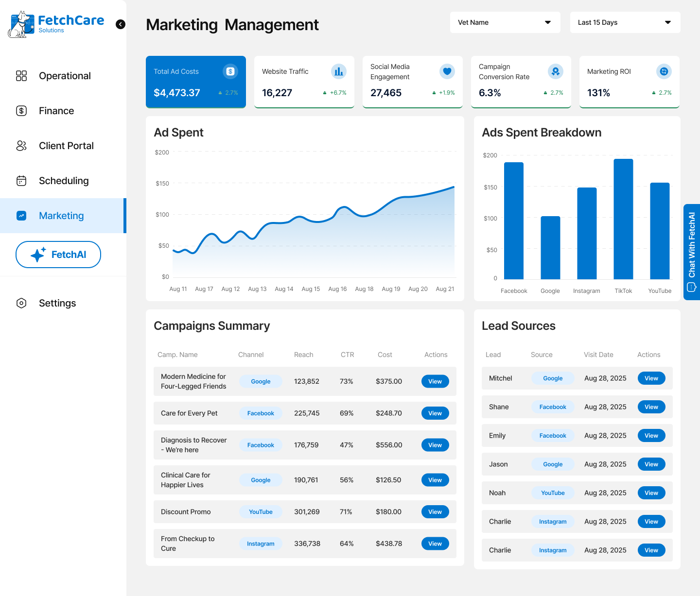Click the Settings gear icon in sidebar
Screen dimensions: 700x596
click(x=21, y=303)
